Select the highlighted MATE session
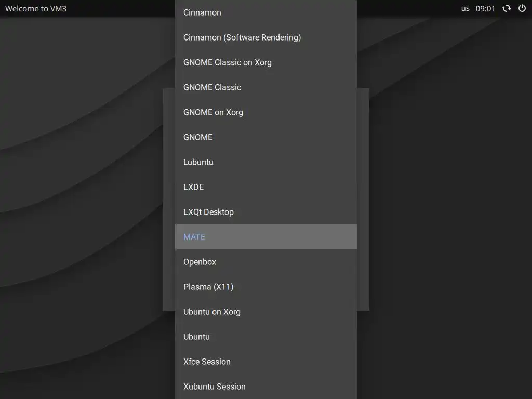 265,237
